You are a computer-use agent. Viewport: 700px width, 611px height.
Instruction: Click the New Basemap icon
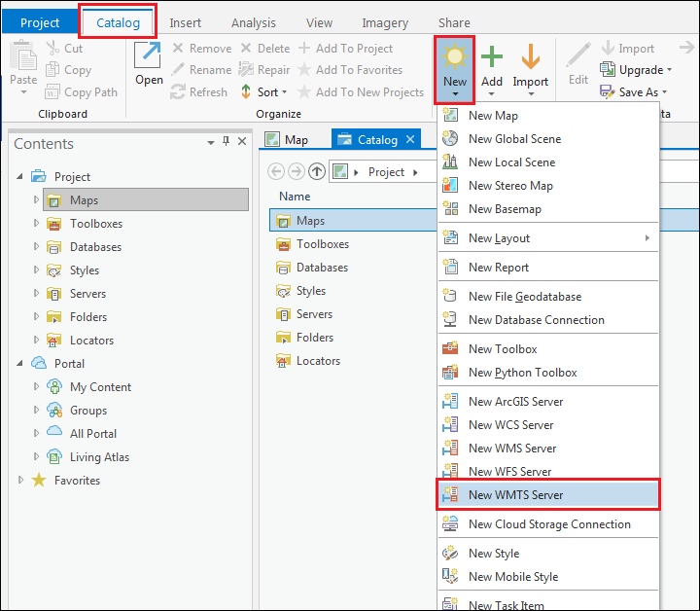click(x=450, y=208)
